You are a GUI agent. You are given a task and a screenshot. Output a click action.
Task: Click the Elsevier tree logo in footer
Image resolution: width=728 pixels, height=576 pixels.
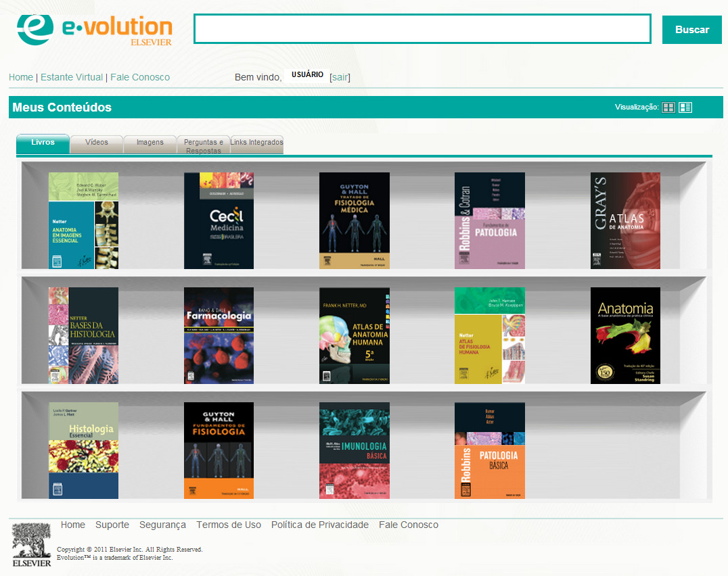click(32, 544)
